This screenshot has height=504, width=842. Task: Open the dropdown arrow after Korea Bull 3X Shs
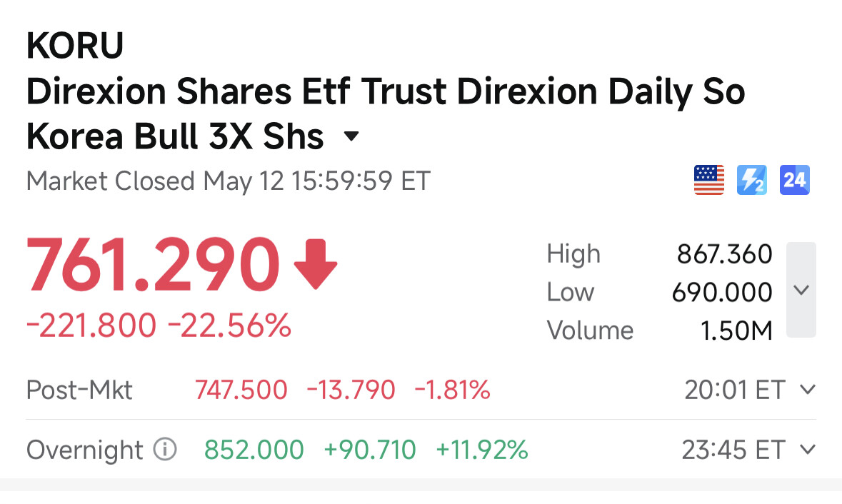(x=351, y=136)
